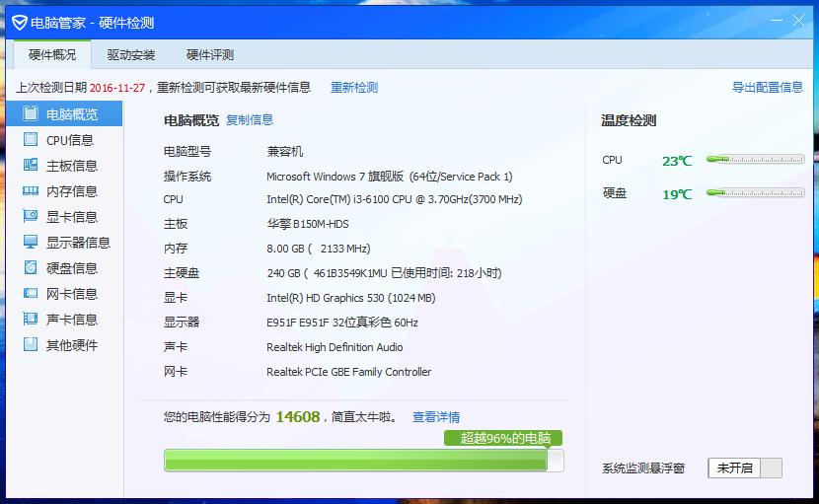The image size is (819, 504).
Task: Open the 网卡信息 section
Action: pyautogui.click(x=64, y=294)
